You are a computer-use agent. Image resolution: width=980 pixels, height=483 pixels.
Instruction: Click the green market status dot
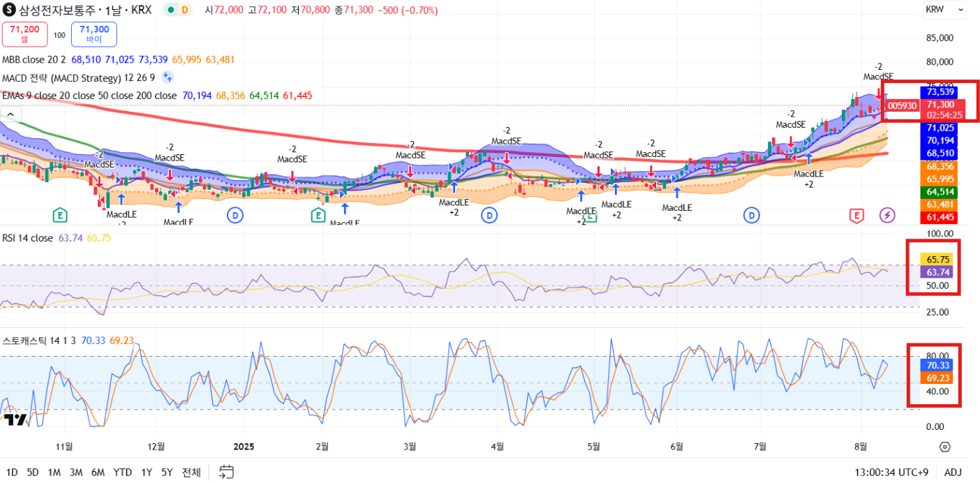[x=170, y=10]
